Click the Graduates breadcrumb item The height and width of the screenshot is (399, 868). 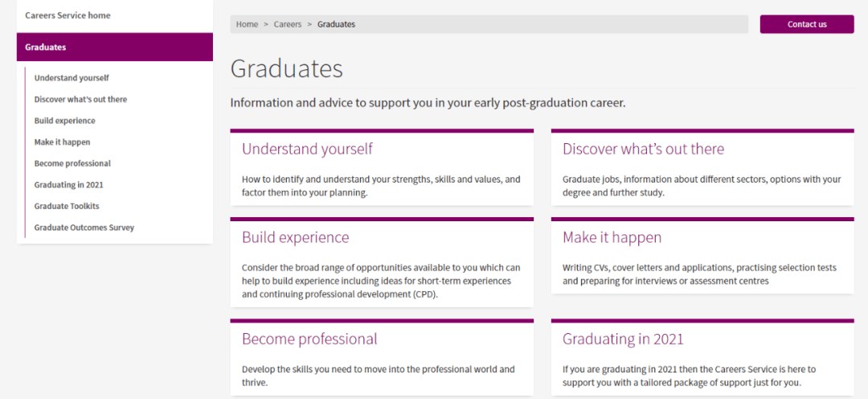pos(336,24)
